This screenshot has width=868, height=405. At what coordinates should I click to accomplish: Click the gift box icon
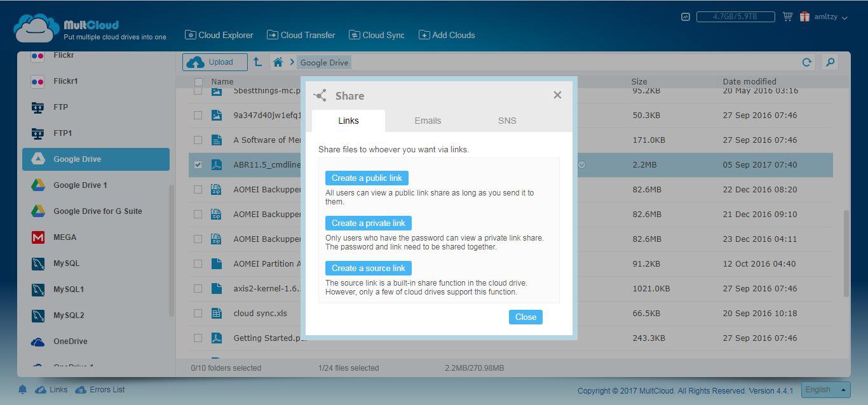[x=804, y=17]
